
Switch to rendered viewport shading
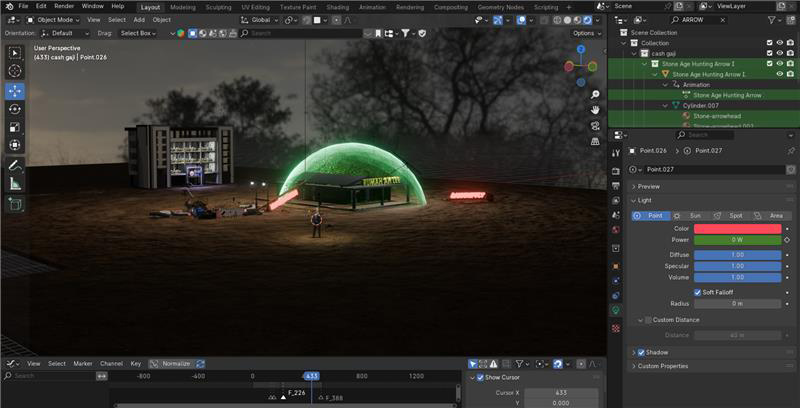tap(587, 20)
